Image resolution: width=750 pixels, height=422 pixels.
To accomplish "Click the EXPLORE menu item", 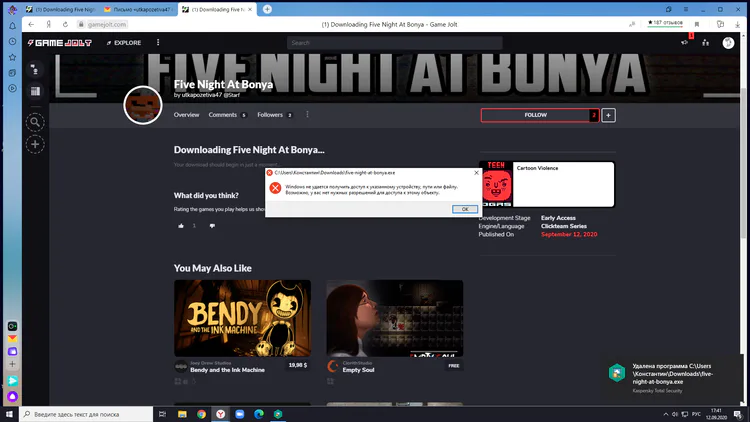I will click(124, 43).
